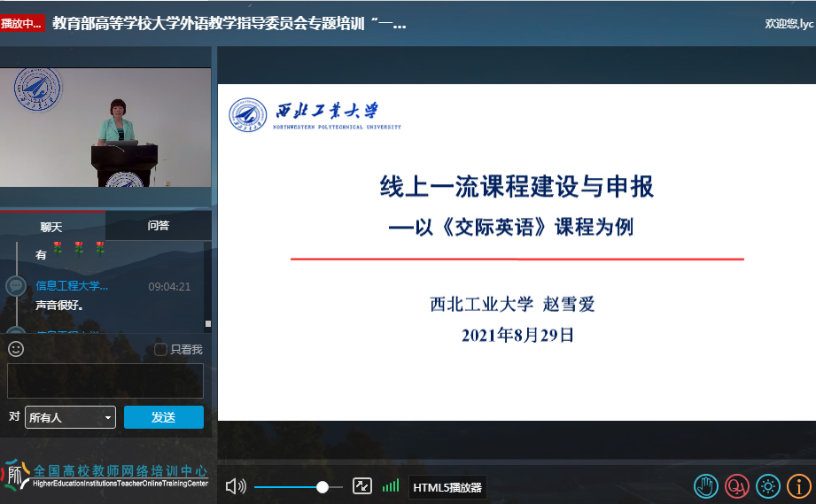Enable the 只看我 checkbox
The height and width of the screenshot is (504, 816).
click(160, 349)
